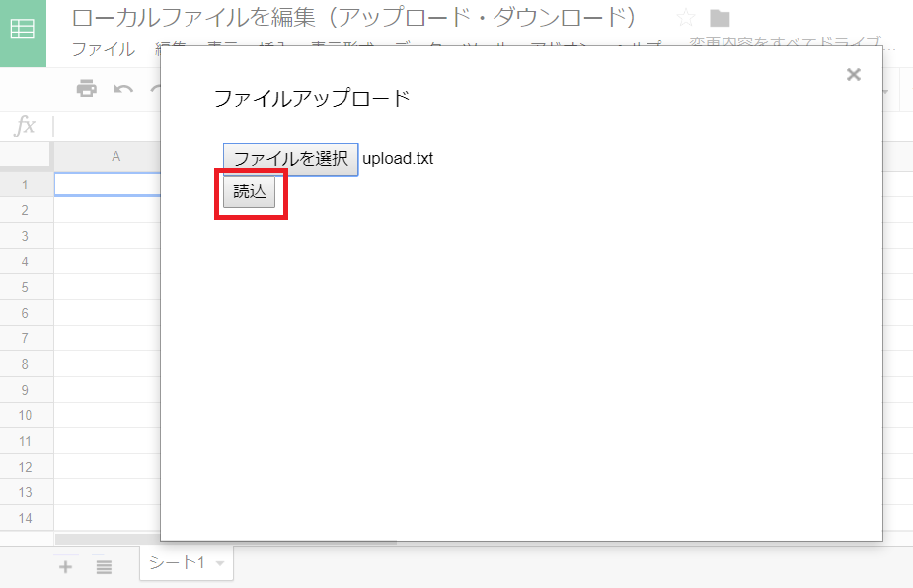This screenshot has height=588, width=913.
Task: Select row 12 header
Action: [x=25, y=467]
